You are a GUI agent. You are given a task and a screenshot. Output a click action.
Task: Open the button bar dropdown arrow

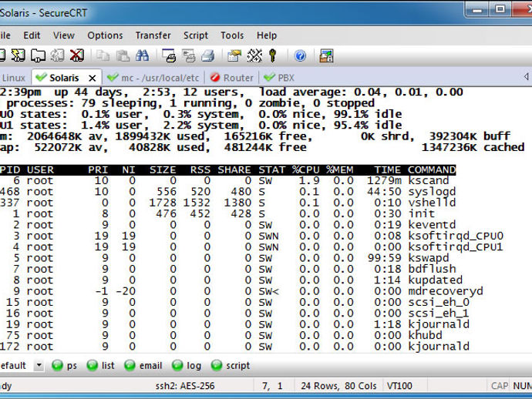pos(39,365)
